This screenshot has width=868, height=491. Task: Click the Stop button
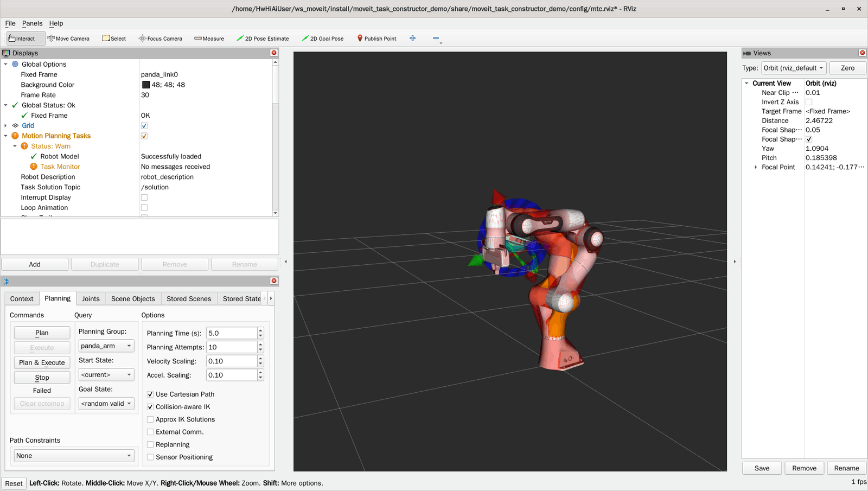click(42, 377)
